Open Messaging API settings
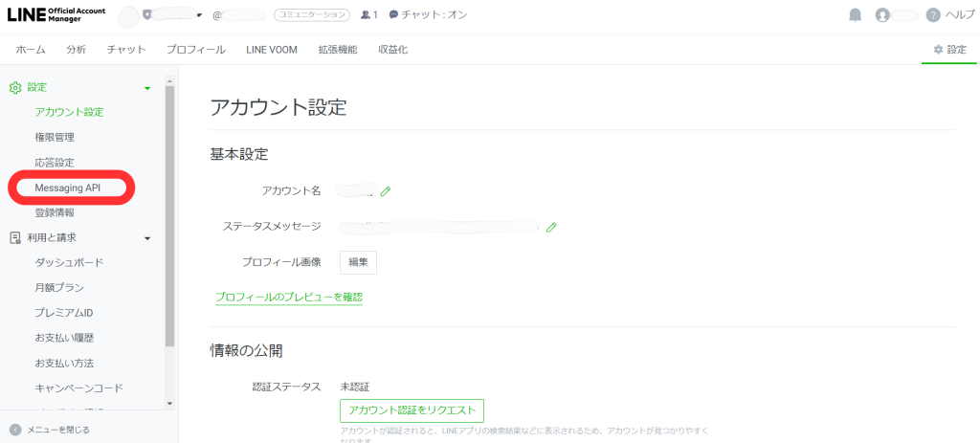Viewport: 980px width, 443px height. click(68, 188)
